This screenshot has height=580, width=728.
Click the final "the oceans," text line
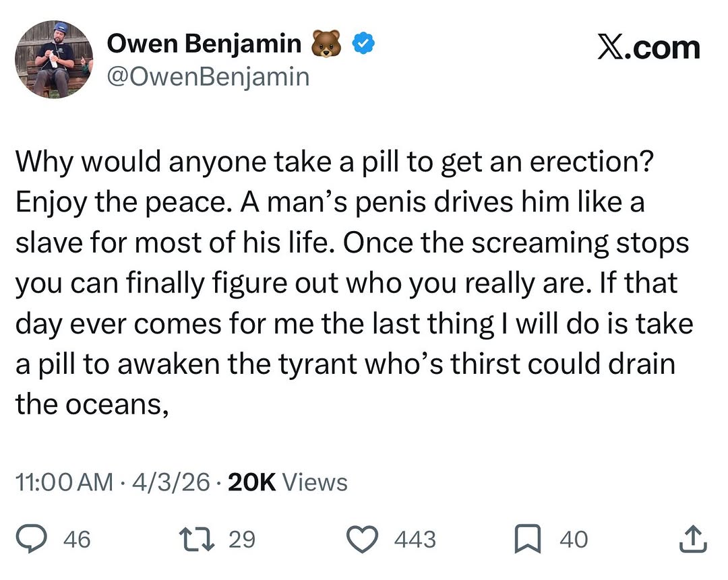[x=91, y=405]
